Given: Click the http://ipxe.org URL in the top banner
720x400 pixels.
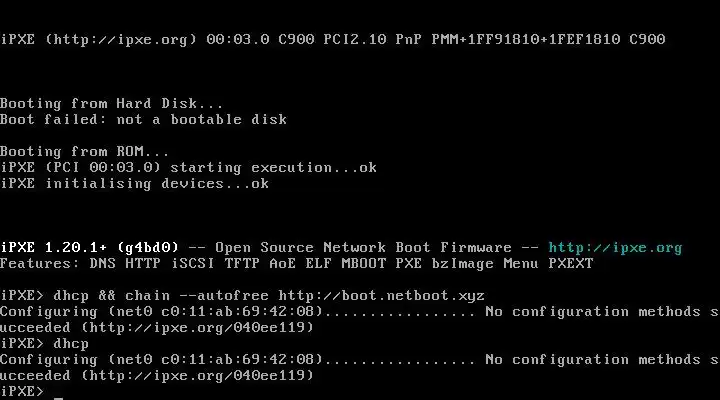Looking at the screenshot, I should [x=121, y=40].
